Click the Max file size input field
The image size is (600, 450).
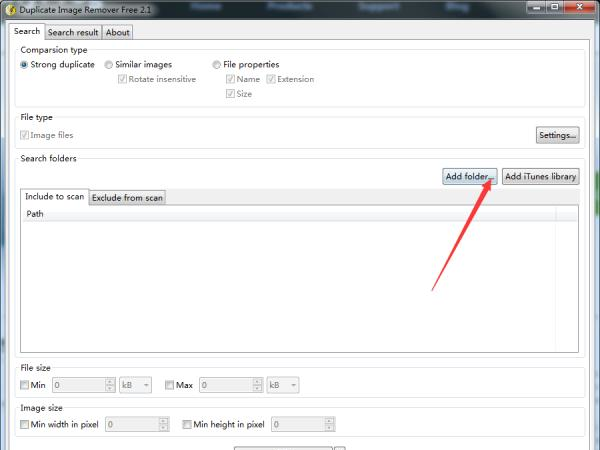coord(226,385)
